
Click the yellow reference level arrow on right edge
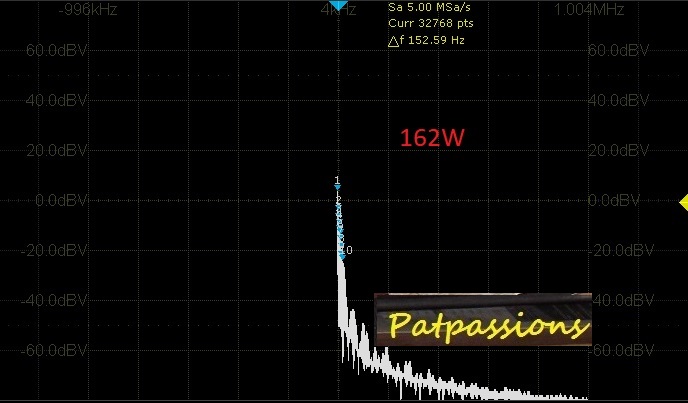[683, 202]
